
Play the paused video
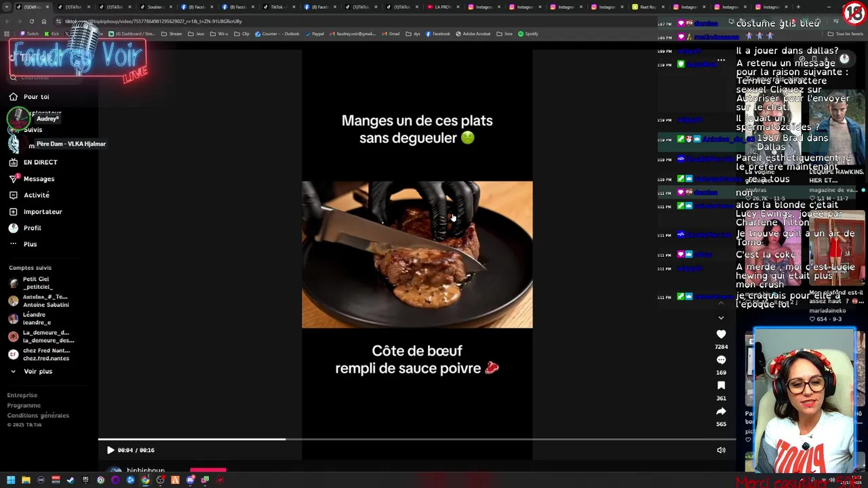[111, 450]
